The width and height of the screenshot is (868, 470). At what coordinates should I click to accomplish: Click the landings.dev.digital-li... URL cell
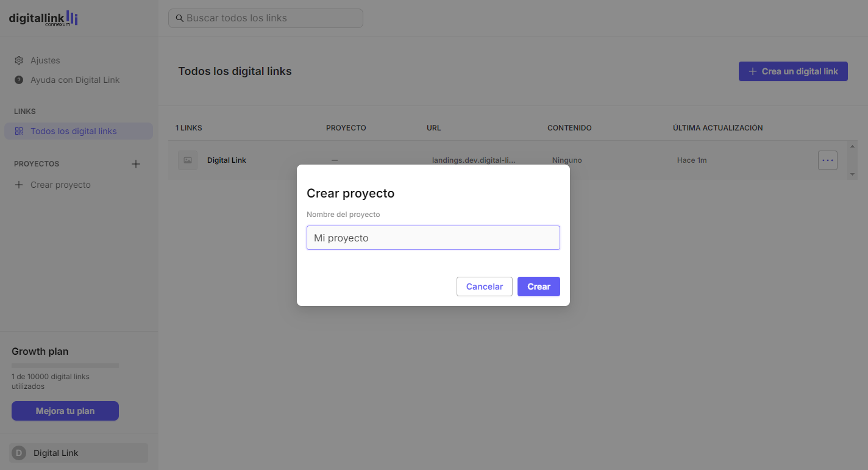474,160
